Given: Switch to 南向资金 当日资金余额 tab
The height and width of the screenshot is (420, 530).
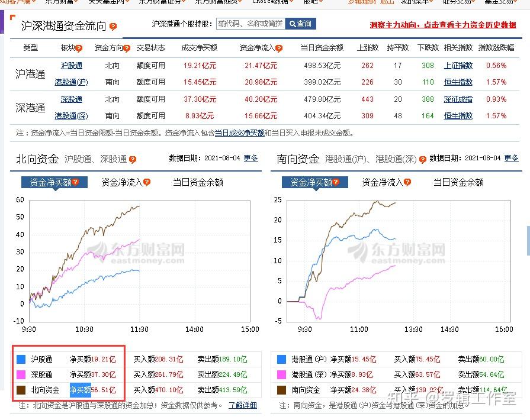Looking at the screenshot, I should pos(459,182).
